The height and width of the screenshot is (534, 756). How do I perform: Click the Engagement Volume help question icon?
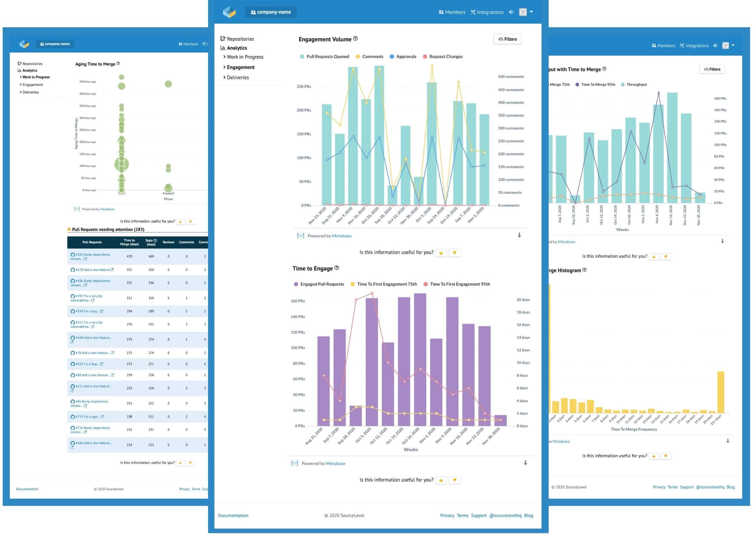click(355, 39)
